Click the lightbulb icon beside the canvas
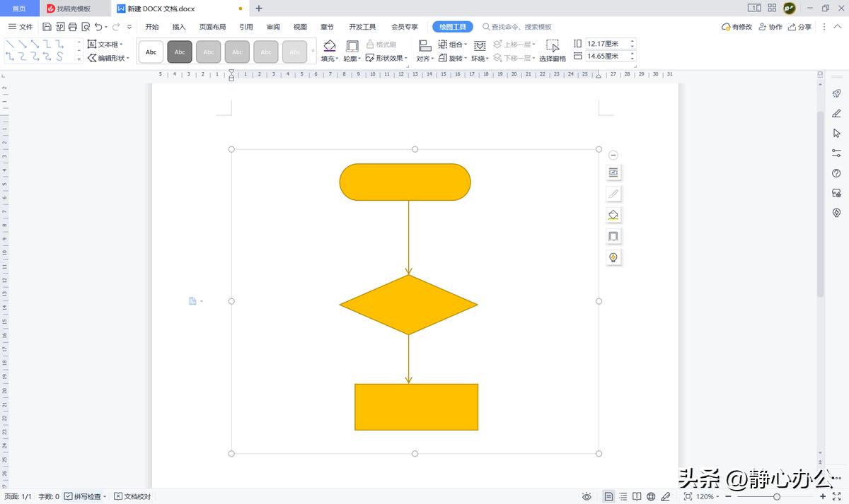This screenshot has width=849, height=504. point(613,257)
